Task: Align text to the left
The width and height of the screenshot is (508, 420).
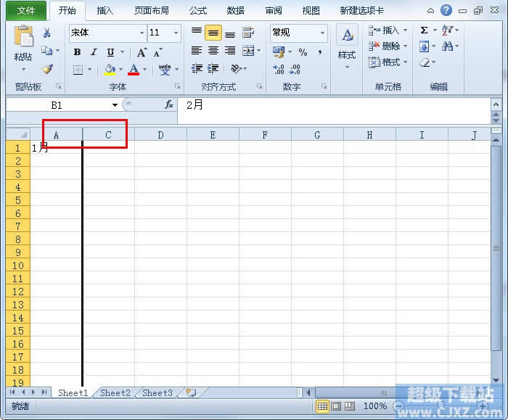Action: click(197, 51)
